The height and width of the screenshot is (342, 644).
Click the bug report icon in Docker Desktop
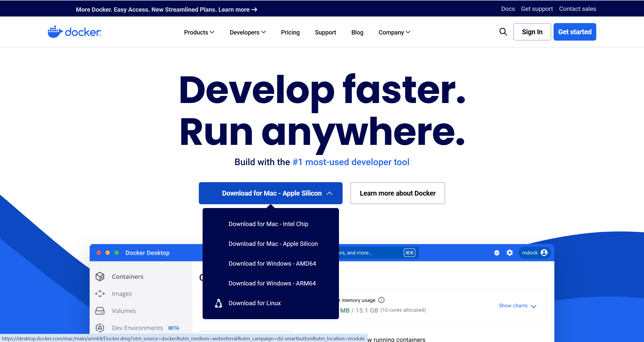[497, 253]
